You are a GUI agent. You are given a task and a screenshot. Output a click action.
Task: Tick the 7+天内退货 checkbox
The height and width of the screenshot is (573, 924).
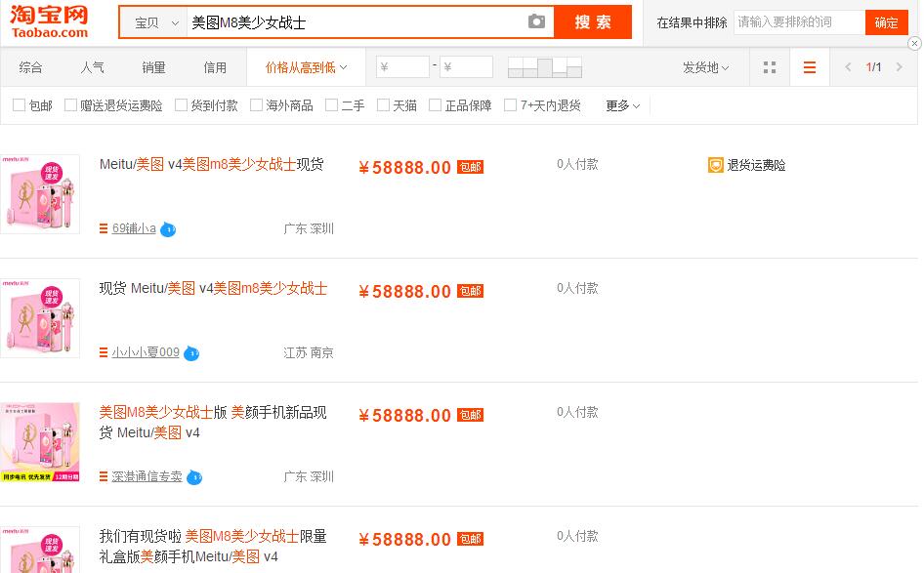510,104
